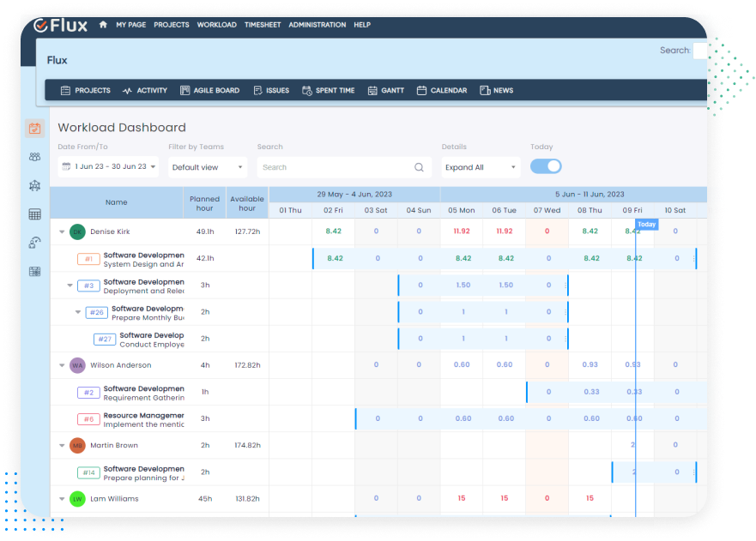756x541 pixels.
Task: Open the Agile Board view
Action: coord(209,89)
